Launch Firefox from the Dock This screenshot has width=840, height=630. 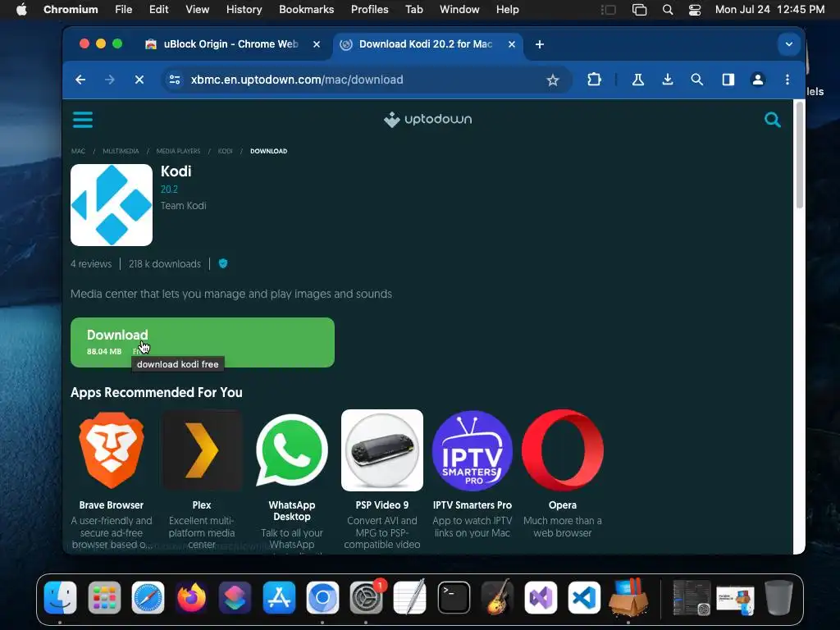click(192, 597)
